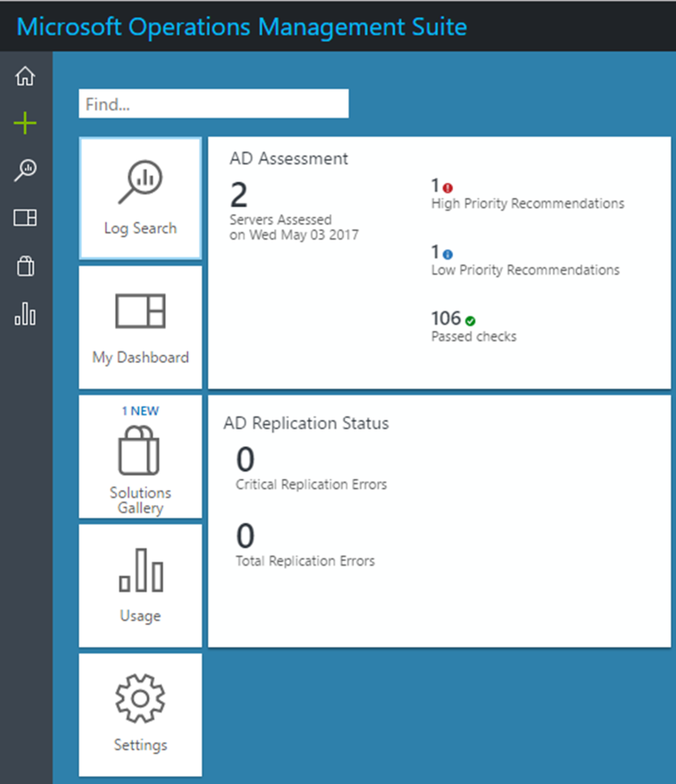
Task: Open the dashboard layout icon in the sidebar
Action: click(24, 217)
